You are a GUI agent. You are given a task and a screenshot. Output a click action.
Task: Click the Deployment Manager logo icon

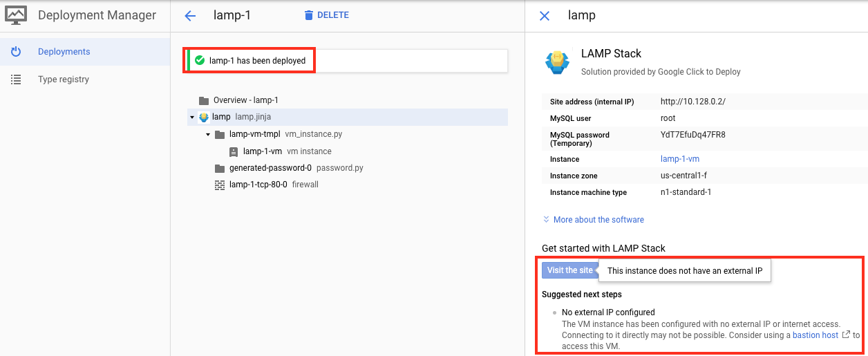(x=16, y=15)
